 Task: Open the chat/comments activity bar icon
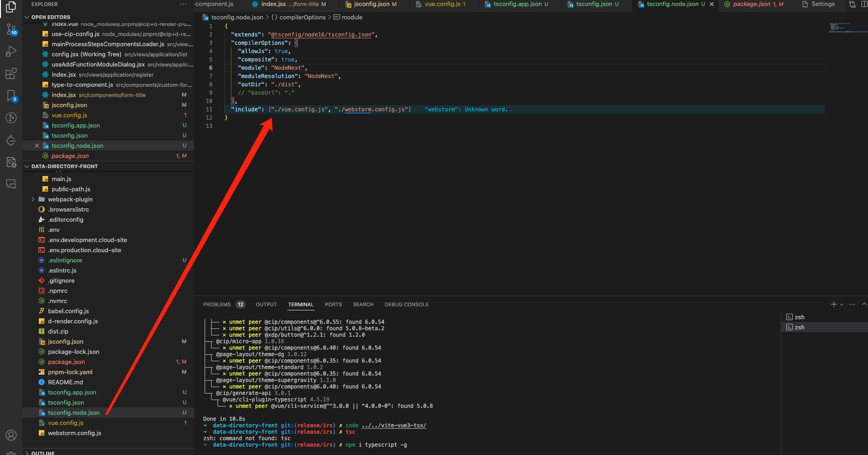(x=11, y=184)
